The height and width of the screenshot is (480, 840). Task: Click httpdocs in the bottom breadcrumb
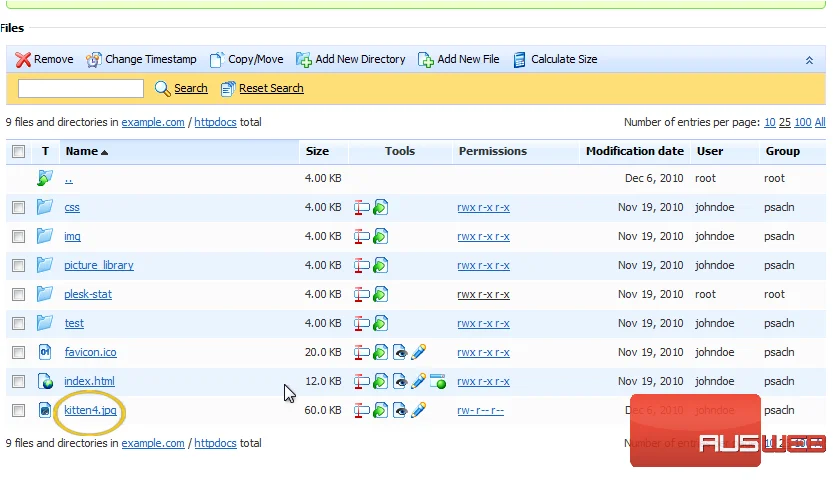(x=215, y=443)
